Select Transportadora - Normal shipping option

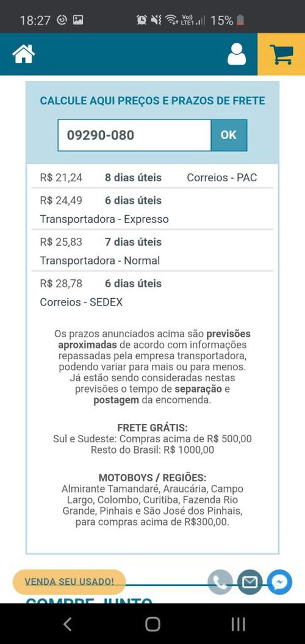(152, 251)
